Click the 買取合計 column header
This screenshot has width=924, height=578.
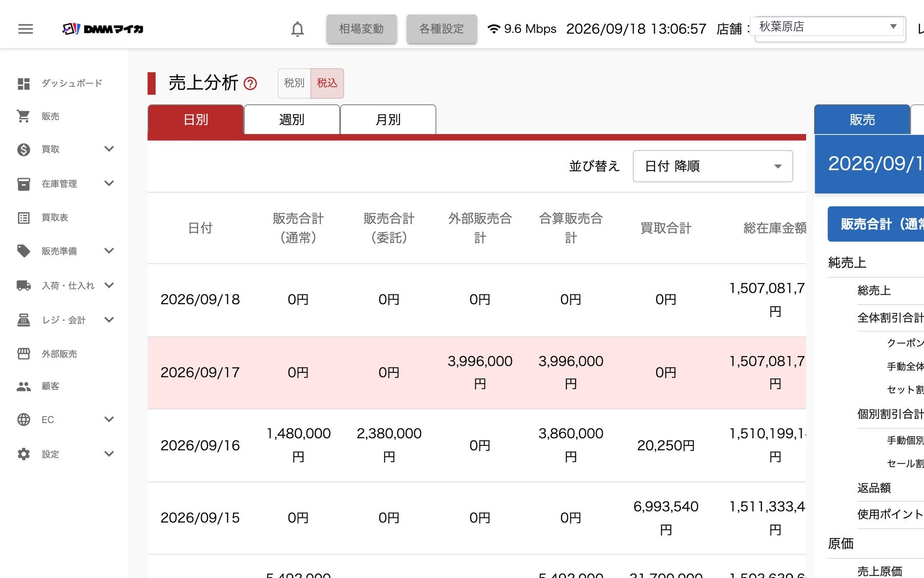(666, 228)
